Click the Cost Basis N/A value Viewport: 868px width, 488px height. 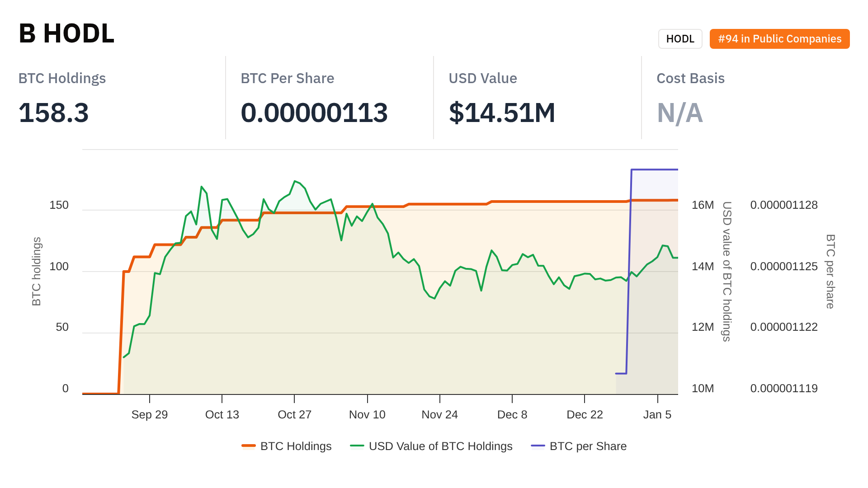679,113
